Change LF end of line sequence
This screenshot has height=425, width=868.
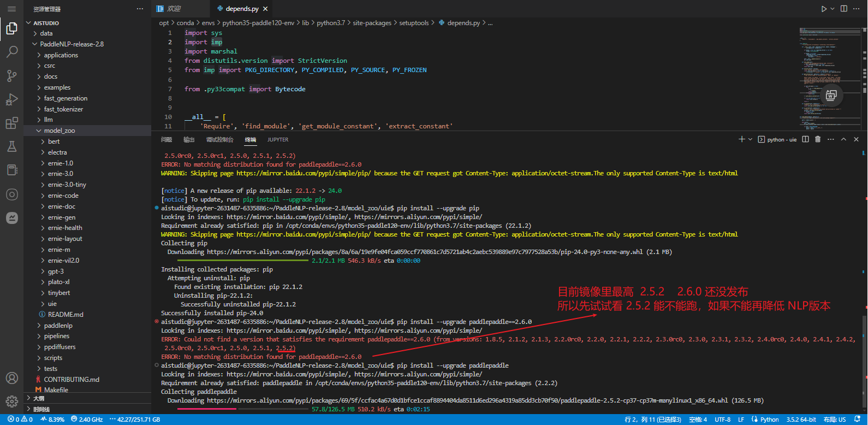pyautogui.click(x=741, y=420)
